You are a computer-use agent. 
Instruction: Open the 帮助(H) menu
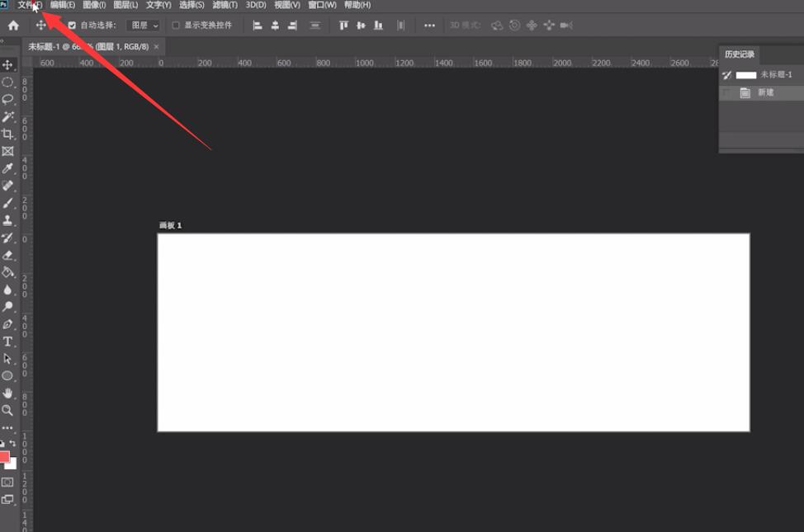click(x=357, y=5)
